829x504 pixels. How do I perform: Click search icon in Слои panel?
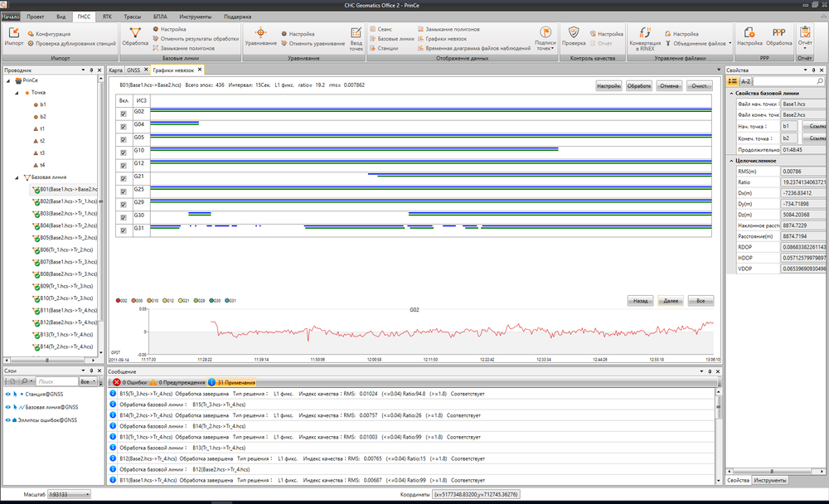(24, 381)
